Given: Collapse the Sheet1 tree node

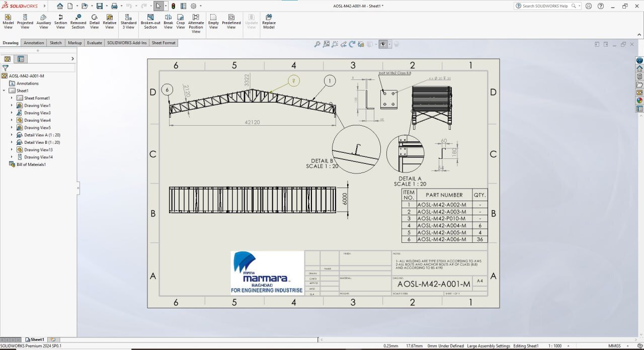Looking at the screenshot, I should [4, 91].
